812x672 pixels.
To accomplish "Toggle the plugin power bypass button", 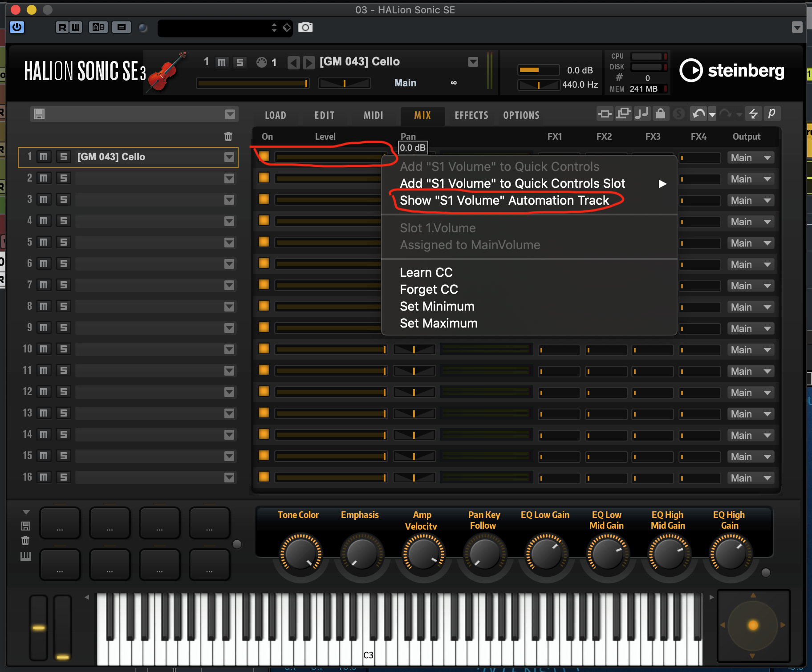I will pos(17,27).
